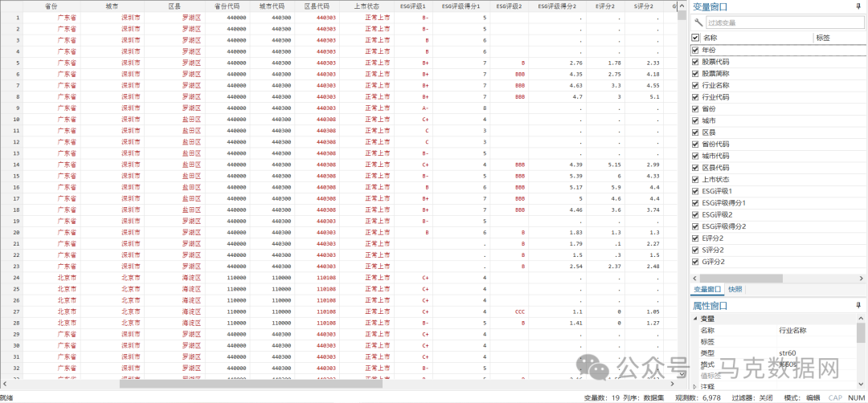Screen dimensions: 868x403
Task: Click the ESG评级得分2 cell showing 4.35
Action: point(557,74)
